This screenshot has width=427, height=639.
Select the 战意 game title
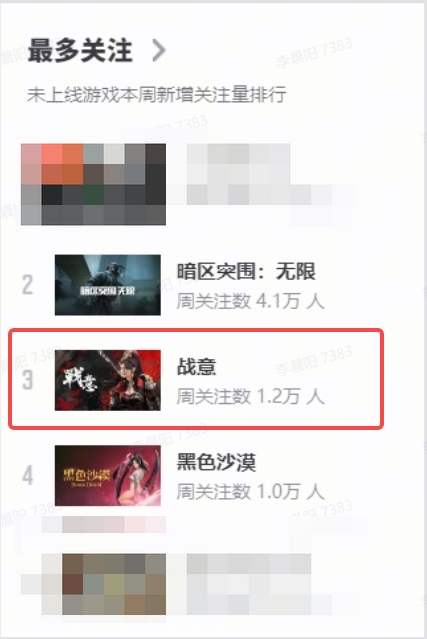(196, 366)
